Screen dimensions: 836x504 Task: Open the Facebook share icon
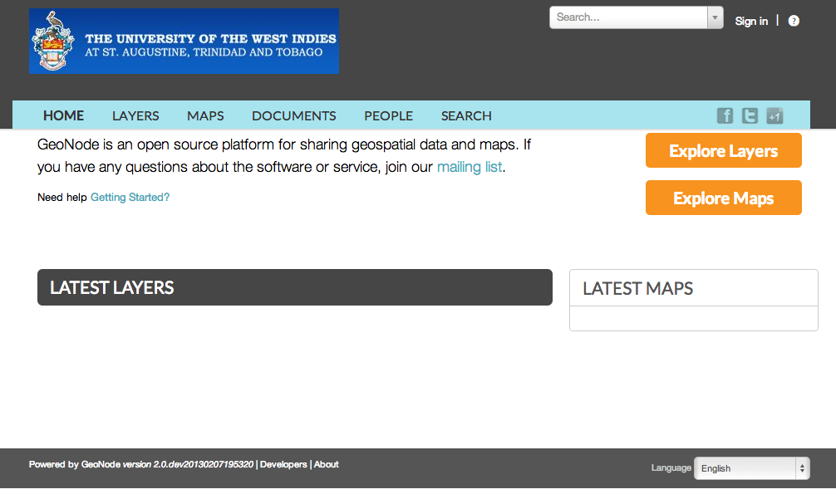(725, 115)
